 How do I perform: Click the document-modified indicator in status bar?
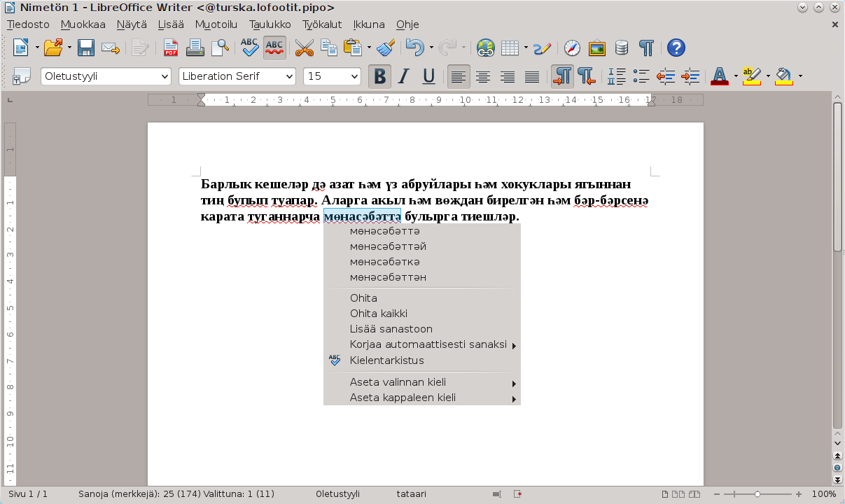click(517, 493)
